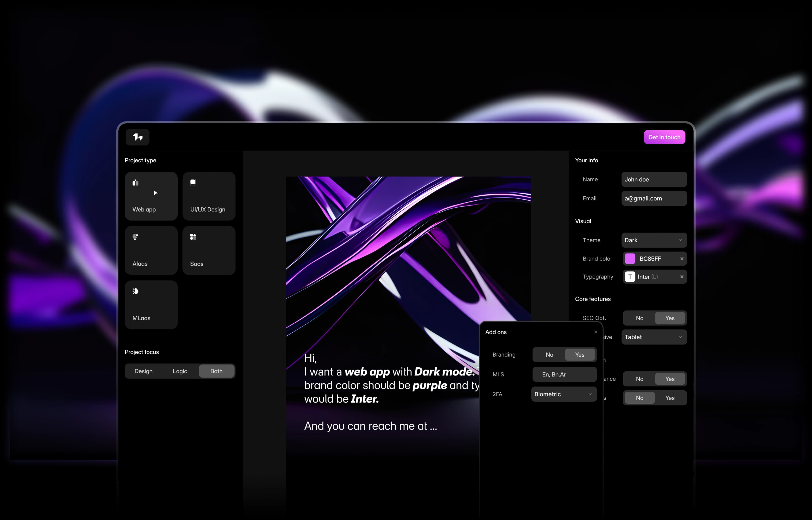Choose the UI/UX Design project type
The height and width of the screenshot is (520, 812).
point(208,196)
